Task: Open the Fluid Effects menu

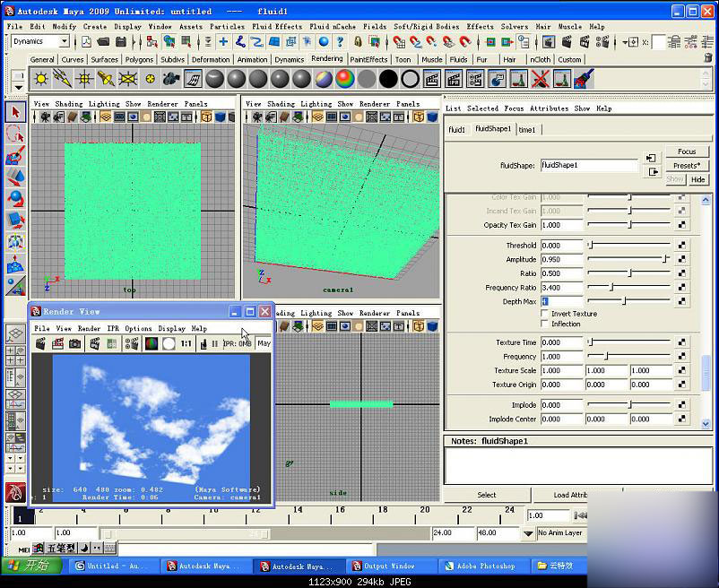Action: [277, 27]
